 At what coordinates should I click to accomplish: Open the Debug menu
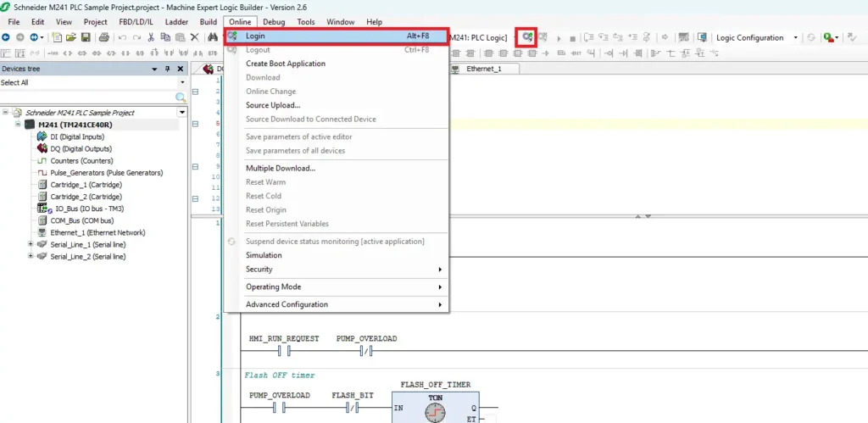click(274, 22)
